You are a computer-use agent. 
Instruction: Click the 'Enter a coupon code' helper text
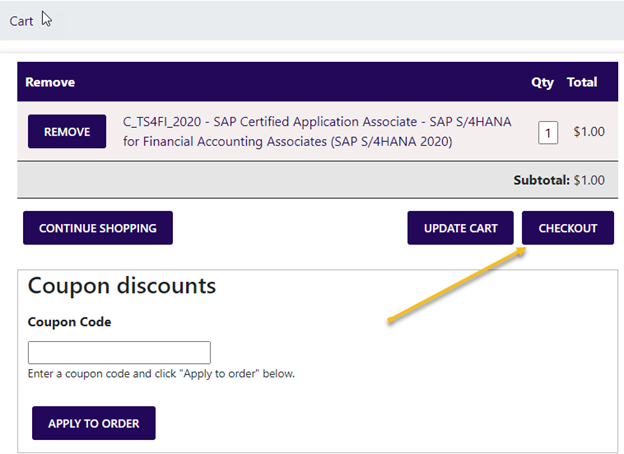[161, 374]
